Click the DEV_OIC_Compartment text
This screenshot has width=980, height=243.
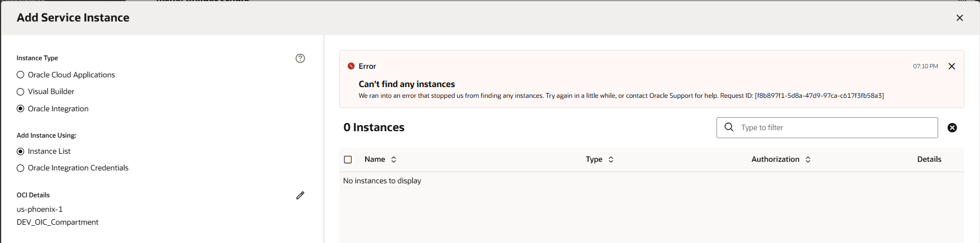(57, 222)
